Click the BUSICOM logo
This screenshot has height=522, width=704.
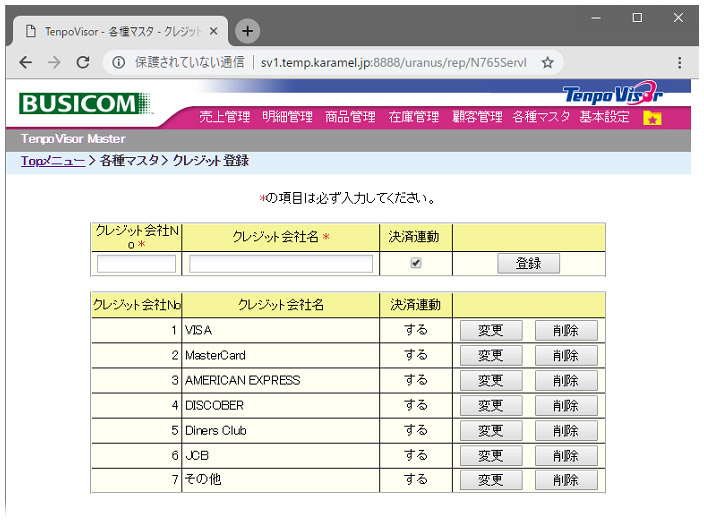point(84,104)
